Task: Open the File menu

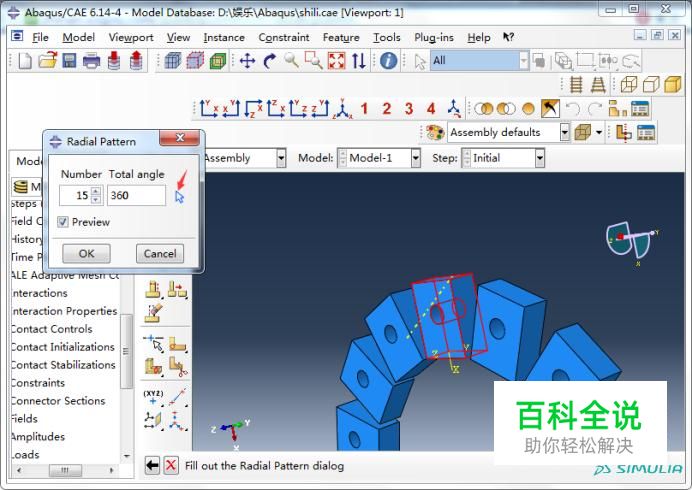Action: 40,38
